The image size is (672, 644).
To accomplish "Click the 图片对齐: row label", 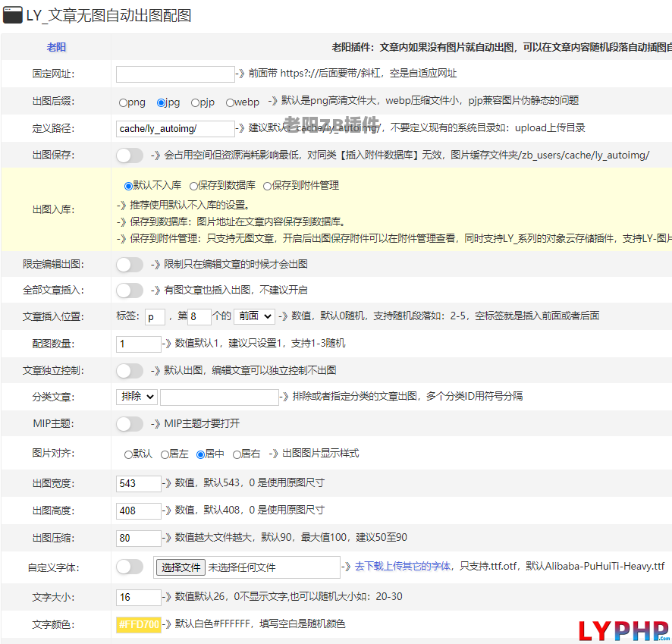I will (54, 453).
